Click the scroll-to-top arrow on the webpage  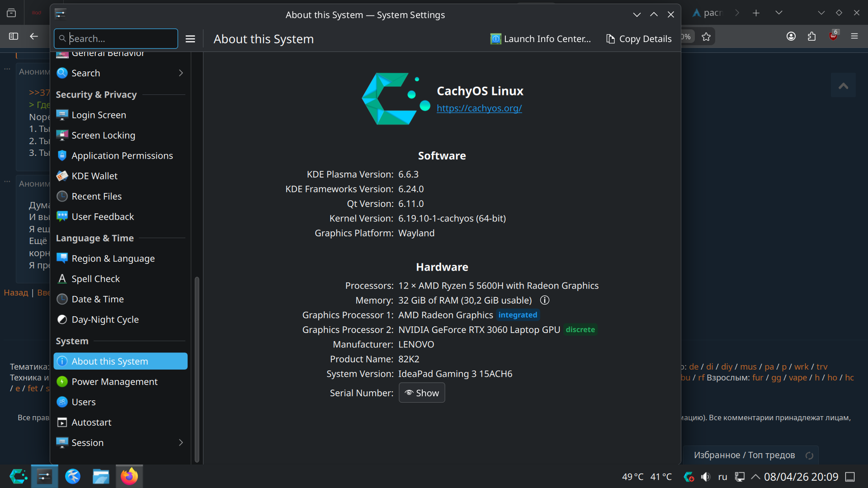pyautogui.click(x=844, y=85)
